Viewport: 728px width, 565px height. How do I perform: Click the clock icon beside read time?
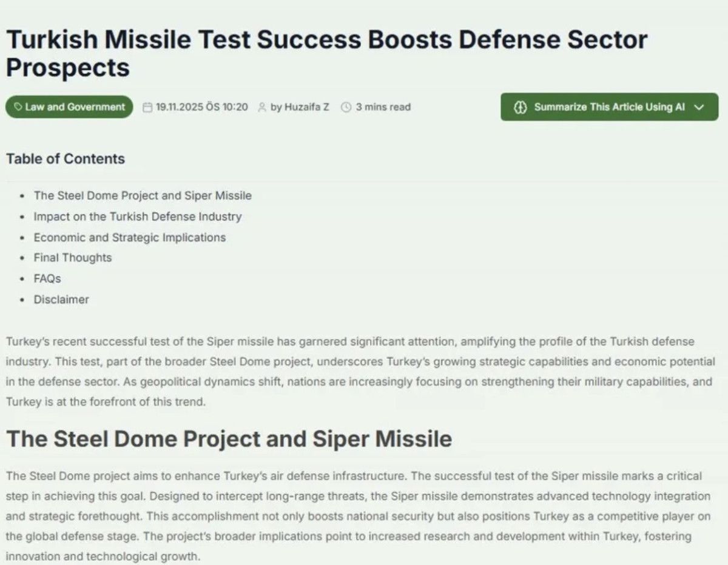(346, 107)
